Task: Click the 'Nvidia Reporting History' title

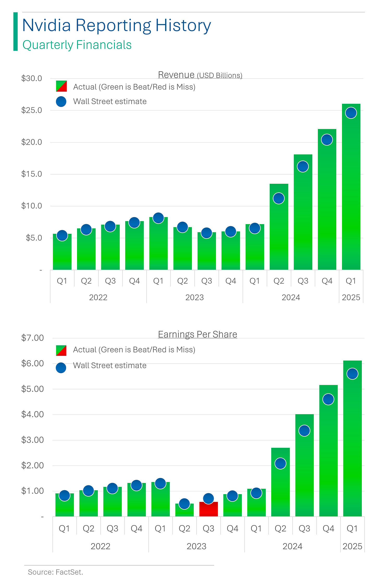Action: (x=116, y=26)
